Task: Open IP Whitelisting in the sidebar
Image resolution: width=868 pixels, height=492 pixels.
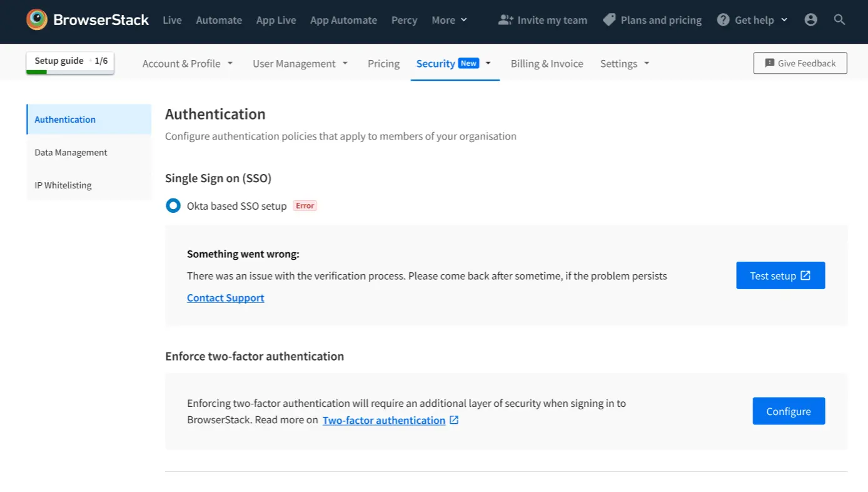Action: [63, 185]
